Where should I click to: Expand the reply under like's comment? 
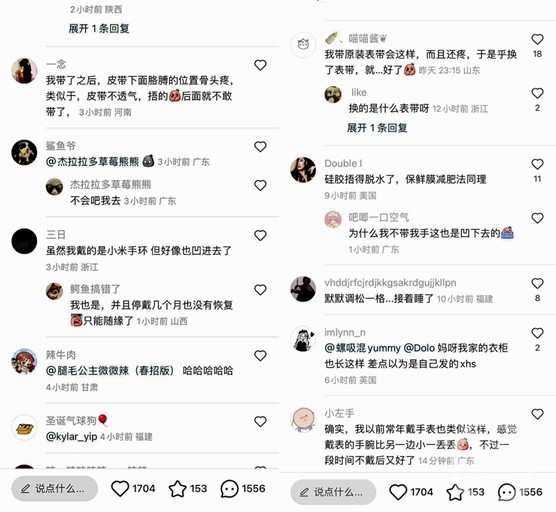[377, 128]
